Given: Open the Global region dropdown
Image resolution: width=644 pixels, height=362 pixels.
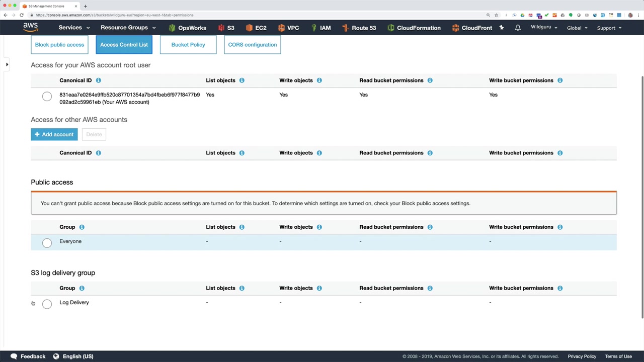Looking at the screenshot, I should click(x=577, y=28).
